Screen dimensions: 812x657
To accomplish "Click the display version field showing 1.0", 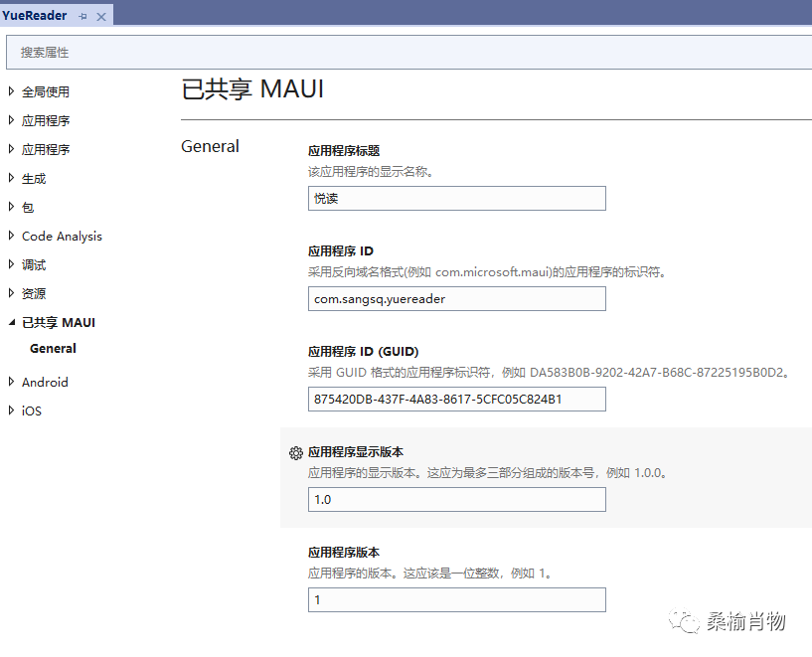I will click(x=456, y=499).
